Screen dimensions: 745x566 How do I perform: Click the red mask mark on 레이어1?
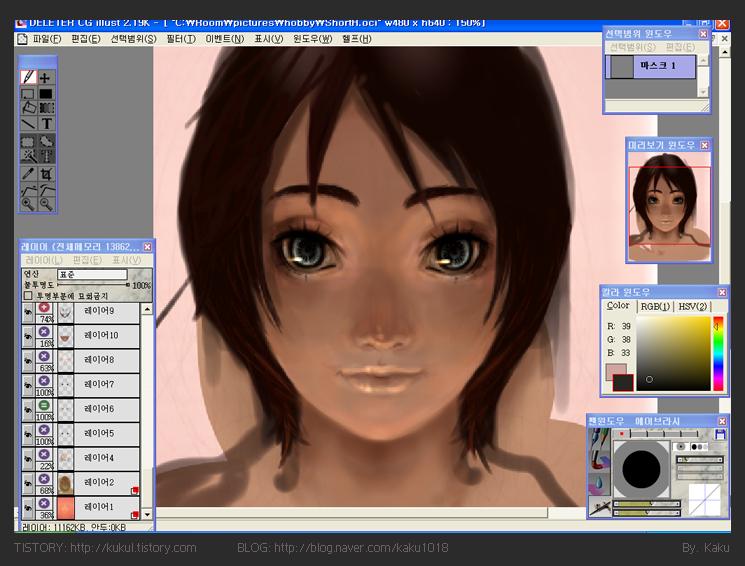tap(134, 514)
